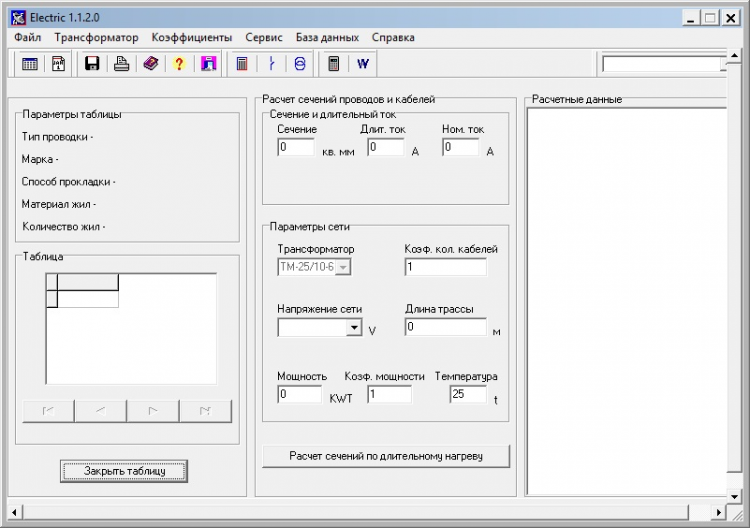Viewport: 750px width, 528px height.
Task: Open the red-framed calculation table icon
Action: coord(242,64)
